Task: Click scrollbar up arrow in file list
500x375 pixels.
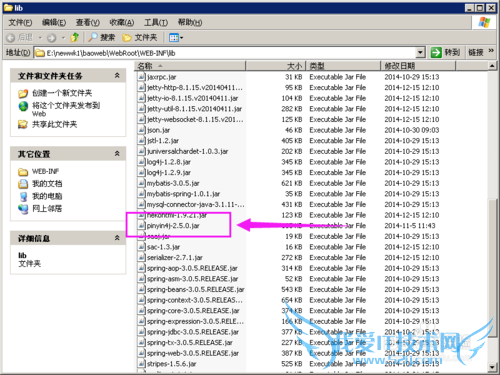Action: pos(492,66)
